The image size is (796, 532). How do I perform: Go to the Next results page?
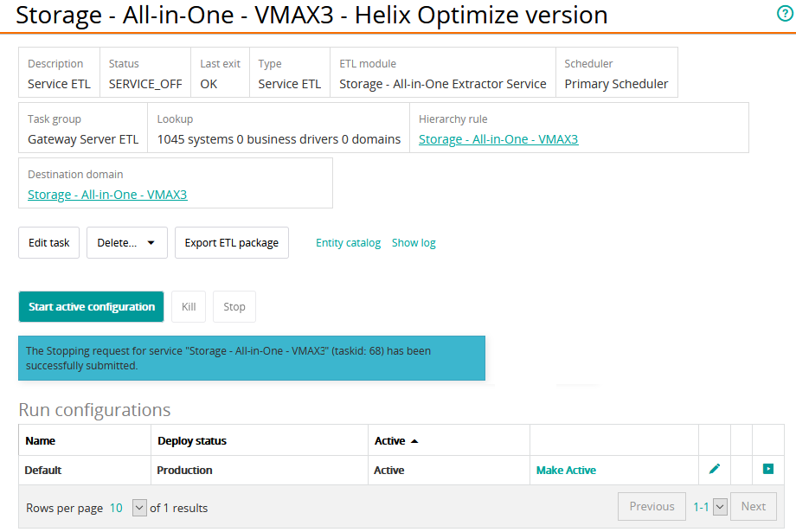(x=753, y=507)
